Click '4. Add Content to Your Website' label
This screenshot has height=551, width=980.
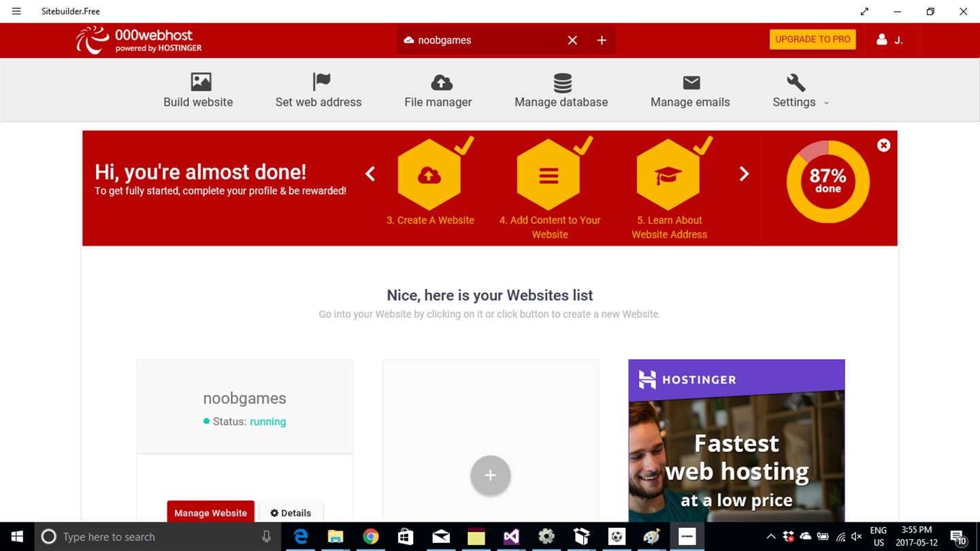coord(550,227)
